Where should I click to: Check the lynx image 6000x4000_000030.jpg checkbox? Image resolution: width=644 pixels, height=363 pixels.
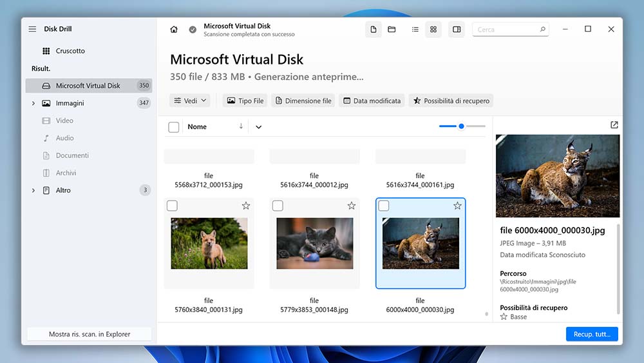(x=384, y=206)
